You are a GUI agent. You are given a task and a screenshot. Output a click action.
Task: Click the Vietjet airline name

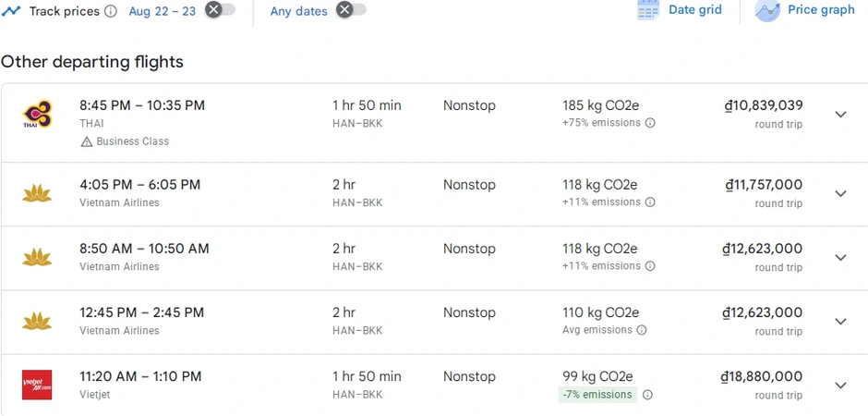coord(94,395)
